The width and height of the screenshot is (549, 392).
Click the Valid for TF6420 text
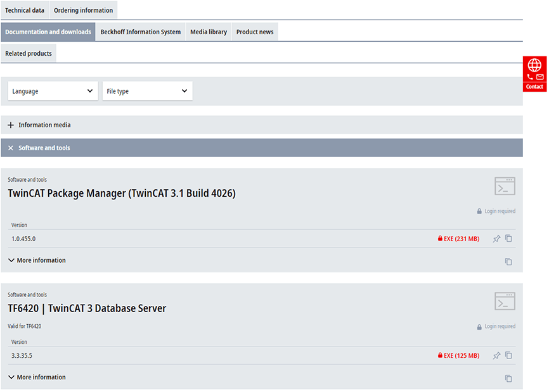[25, 326]
